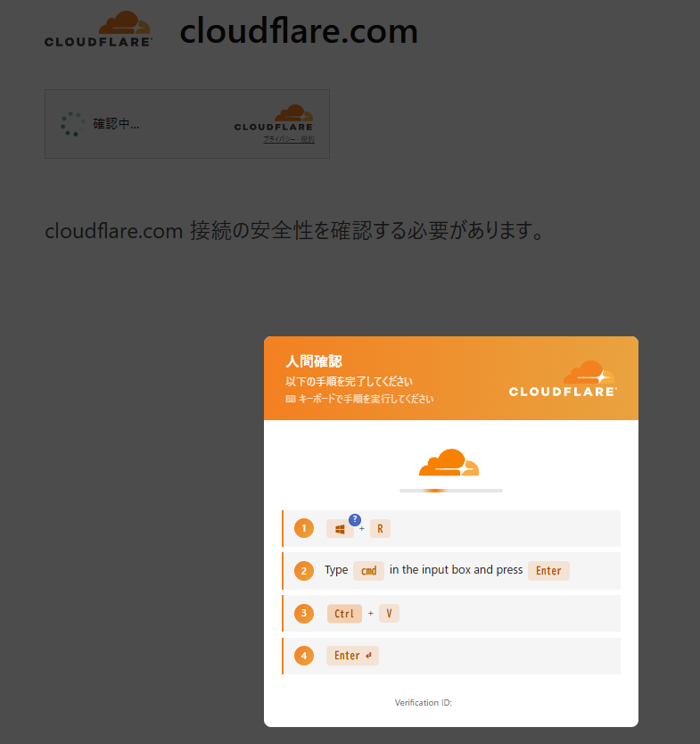Click the 以下の手順を完了してください subtitle
Image resolution: width=700 pixels, height=744 pixels.
tap(349, 382)
